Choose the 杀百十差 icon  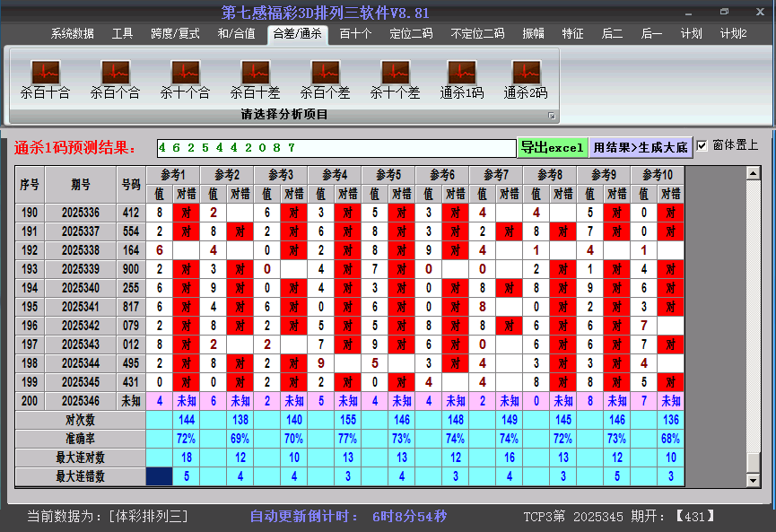pyautogui.click(x=255, y=73)
